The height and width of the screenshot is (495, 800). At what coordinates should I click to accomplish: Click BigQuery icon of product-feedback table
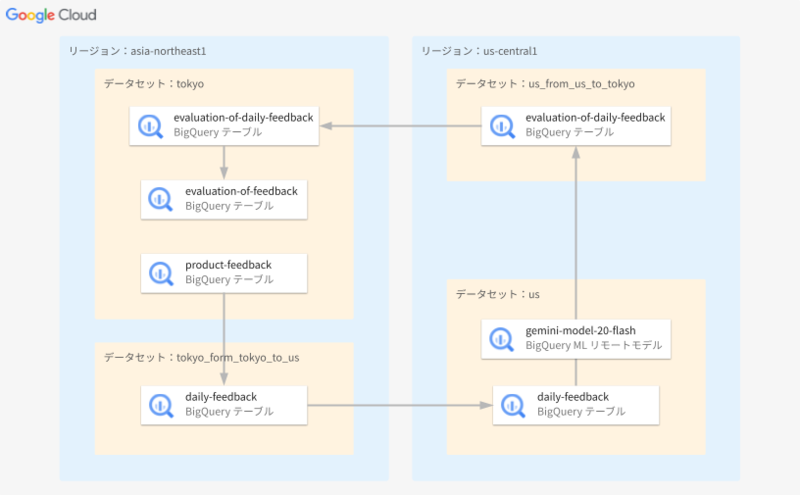161,273
